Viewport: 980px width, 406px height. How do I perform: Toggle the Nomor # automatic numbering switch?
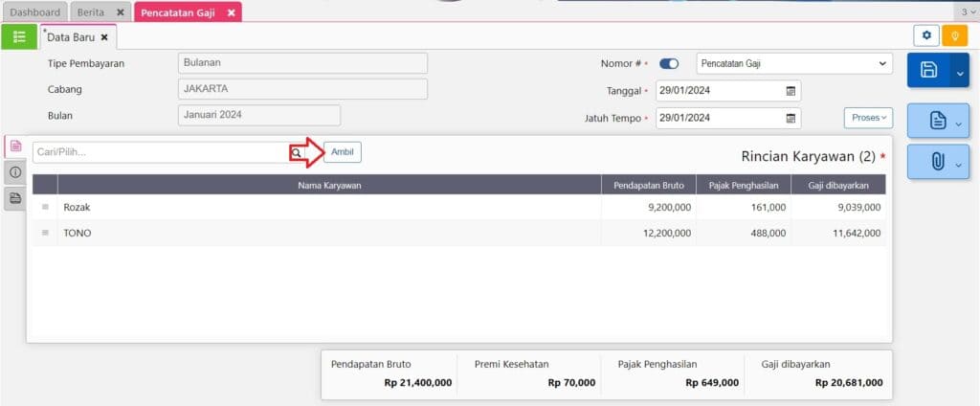coord(669,64)
